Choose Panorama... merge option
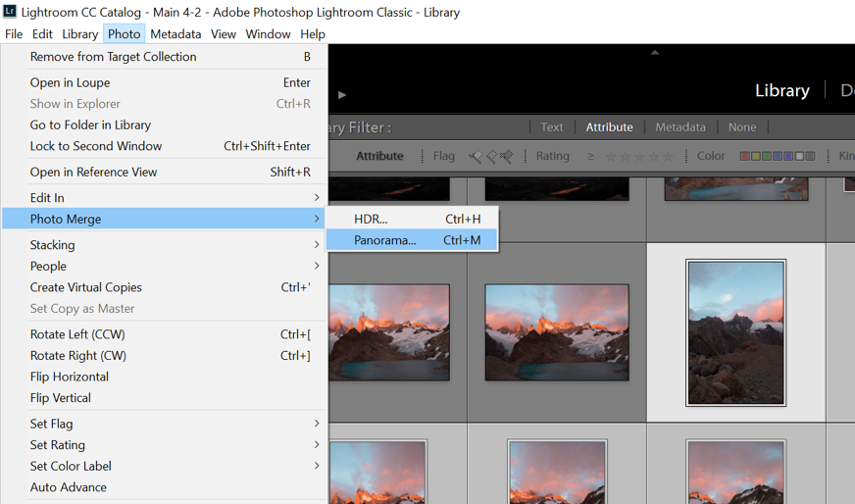 click(412, 240)
